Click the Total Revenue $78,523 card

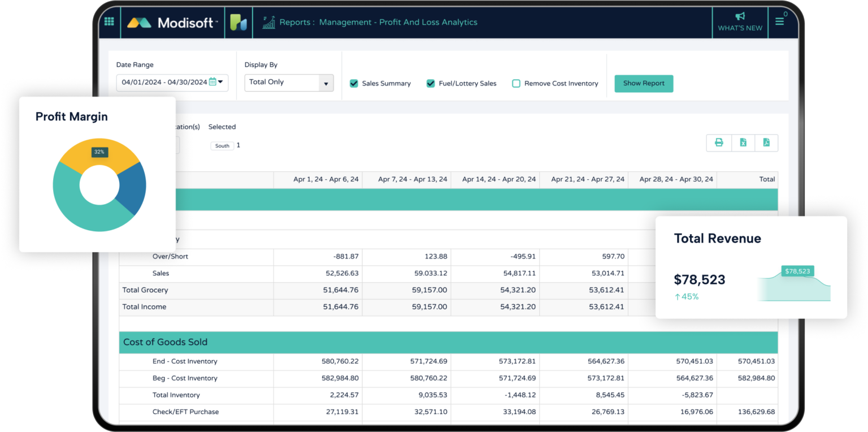click(x=700, y=279)
